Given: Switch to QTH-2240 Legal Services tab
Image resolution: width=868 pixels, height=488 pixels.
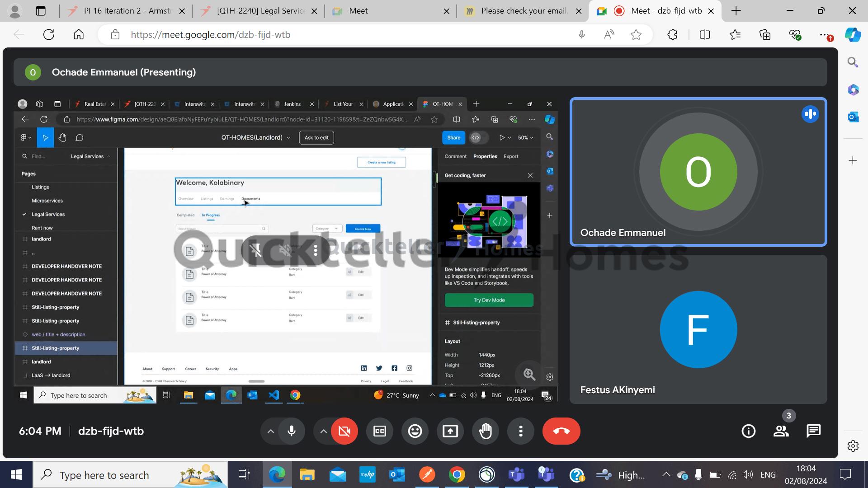Looking at the screenshot, I should pyautogui.click(x=260, y=11).
